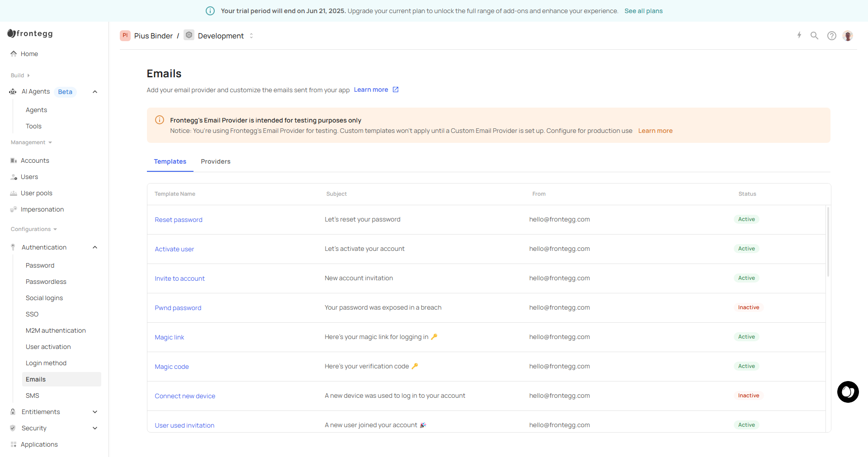Image resolution: width=868 pixels, height=457 pixels.
Task: Open the Frontegg chat widget
Action: point(848,392)
